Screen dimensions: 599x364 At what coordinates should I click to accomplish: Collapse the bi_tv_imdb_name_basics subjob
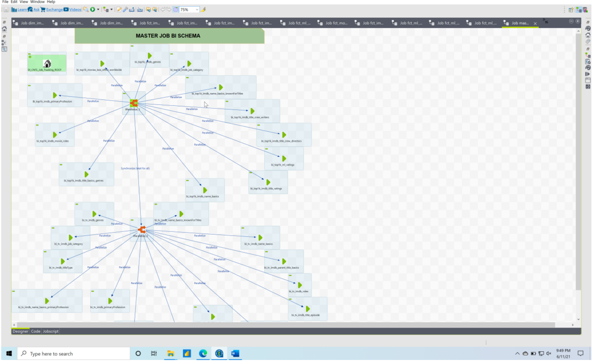click(243, 228)
